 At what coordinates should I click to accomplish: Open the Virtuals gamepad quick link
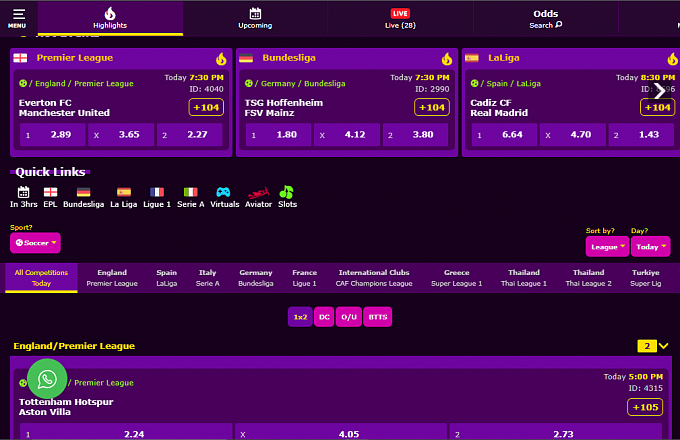224,197
